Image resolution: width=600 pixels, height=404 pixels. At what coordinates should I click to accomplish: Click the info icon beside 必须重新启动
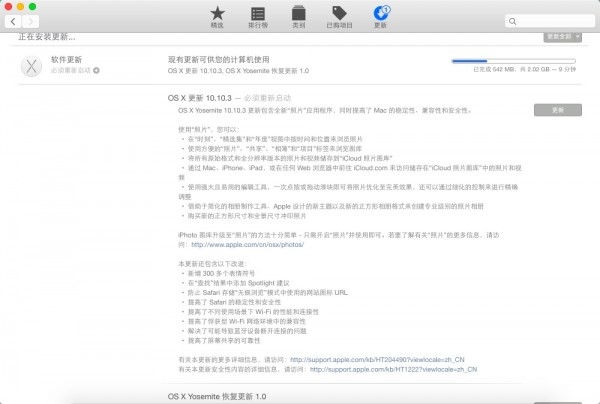point(96,70)
